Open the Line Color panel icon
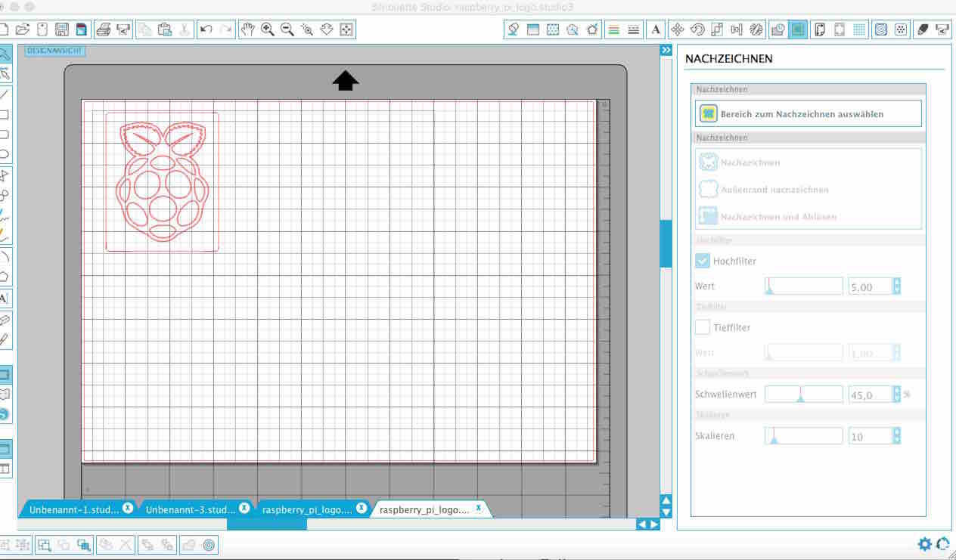This screenshot has width=956, height=560. pos(613,29)
